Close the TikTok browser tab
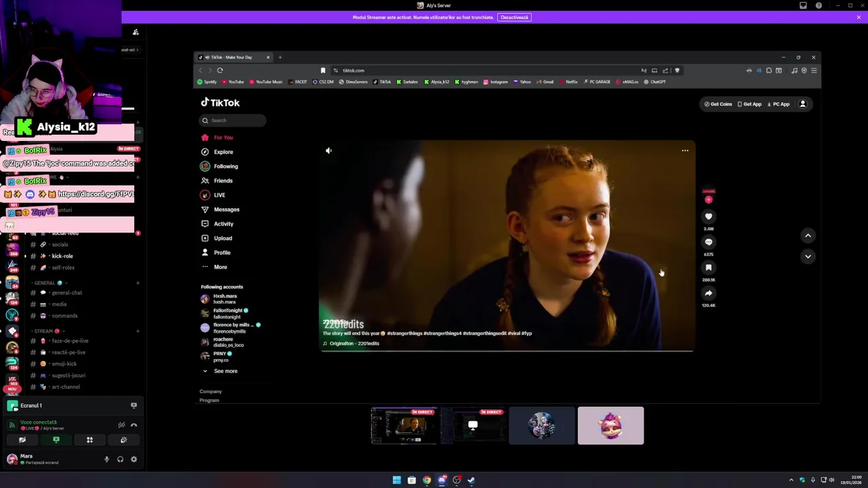Image resolution: width=868 pixels, height=488 pixels. [x=268, y=57]
